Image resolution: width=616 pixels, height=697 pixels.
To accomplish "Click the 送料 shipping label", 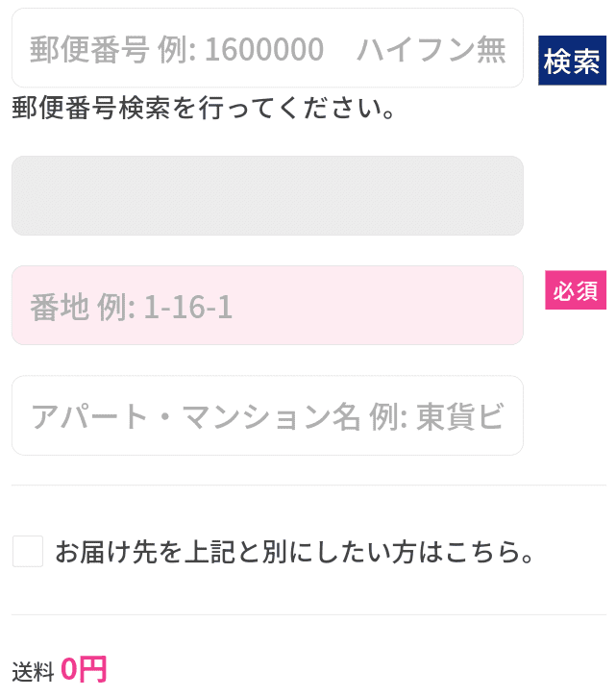I will click(x=33, y=672).
